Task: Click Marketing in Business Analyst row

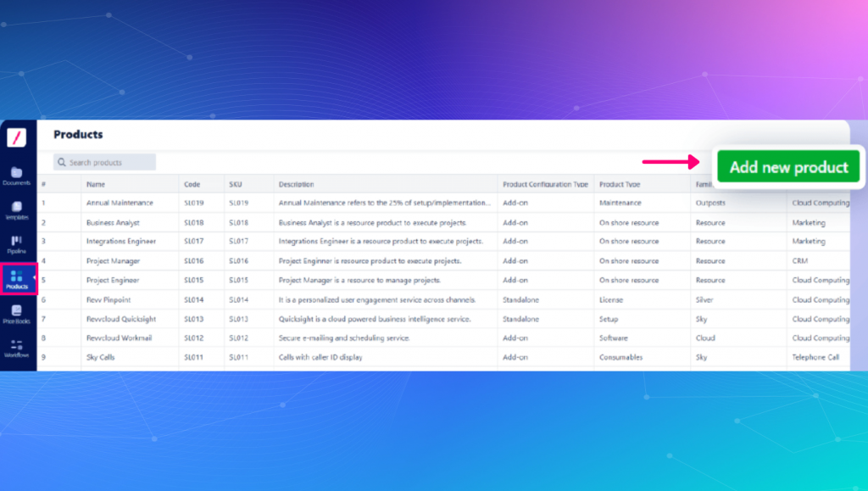Action: tap(809, 222)
